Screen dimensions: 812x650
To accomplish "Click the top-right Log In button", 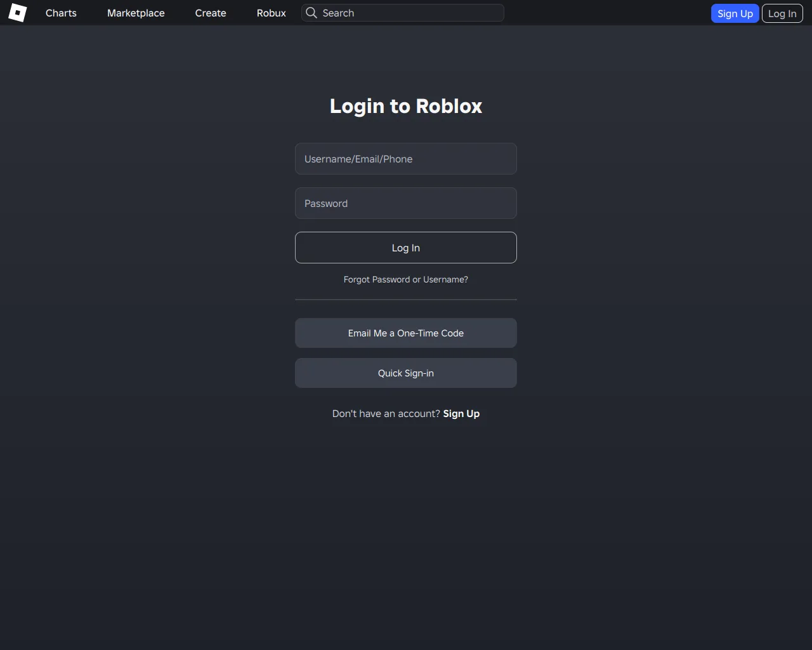I will tap(782, 13).
